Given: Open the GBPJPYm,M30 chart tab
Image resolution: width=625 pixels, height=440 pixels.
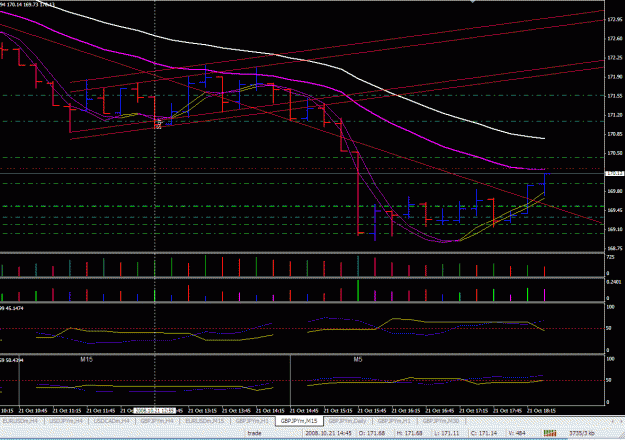Looking at the screenshot, I should (441, 421).
